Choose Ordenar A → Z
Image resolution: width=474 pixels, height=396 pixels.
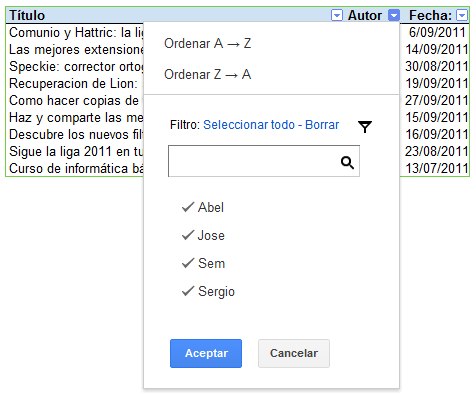[x=207, y=43]
